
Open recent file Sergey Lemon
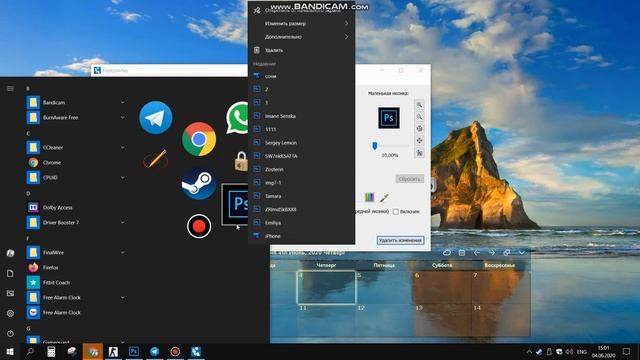pos(301,143)
